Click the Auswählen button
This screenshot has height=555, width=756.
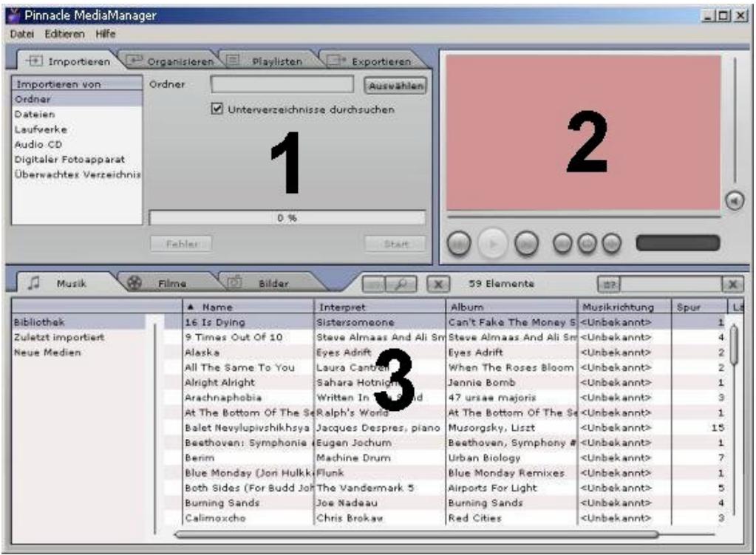pyautogui.click(x=395, y=86)
